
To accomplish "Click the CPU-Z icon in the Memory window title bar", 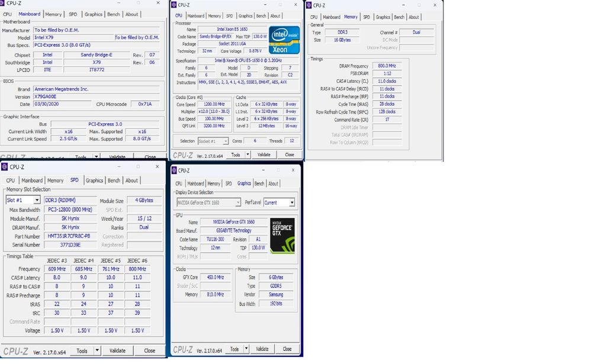I will [309, 5].
